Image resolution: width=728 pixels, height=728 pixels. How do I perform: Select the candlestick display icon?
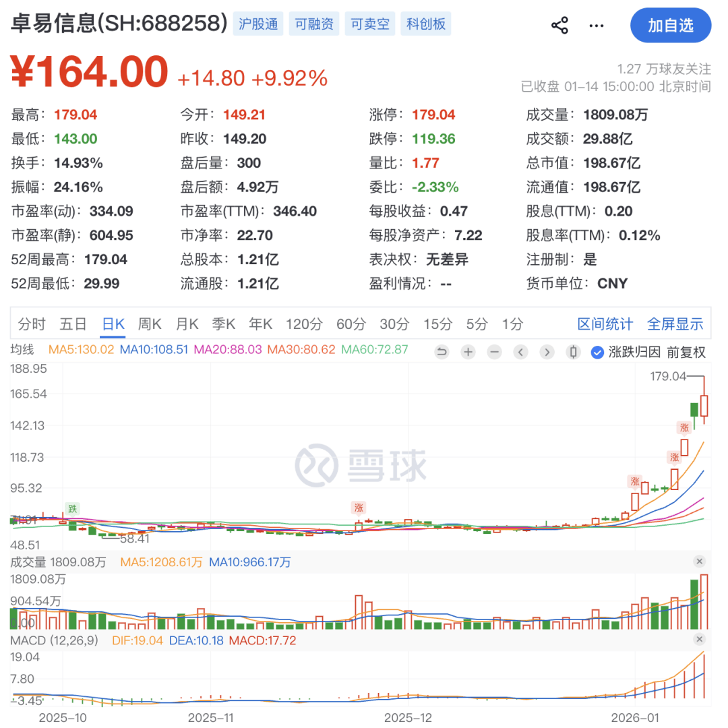(x=574, y=352)
